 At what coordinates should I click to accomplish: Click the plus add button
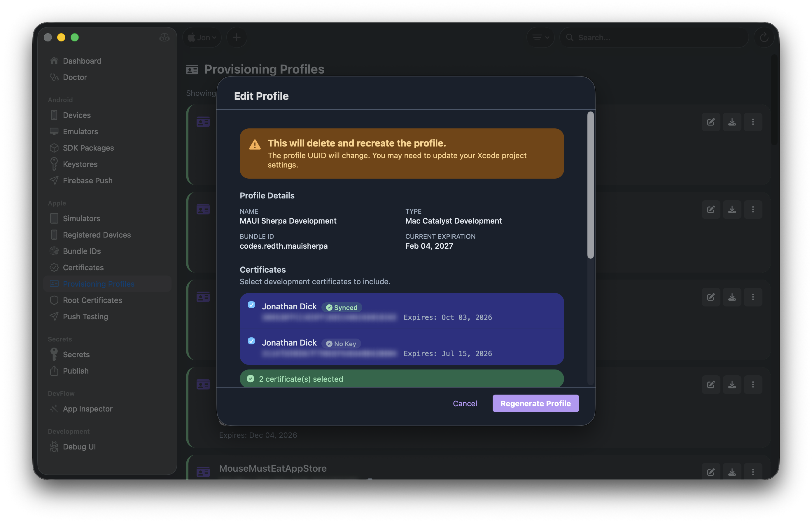237,37
